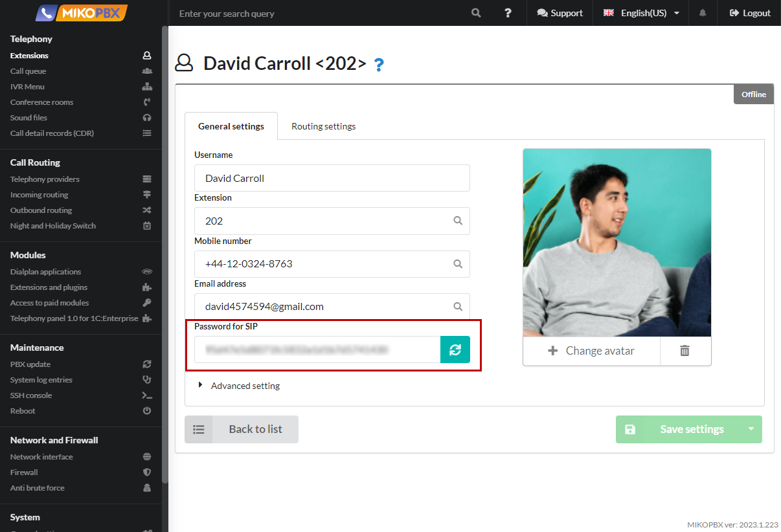Click into the Username input field

click(x=332, y=178)
